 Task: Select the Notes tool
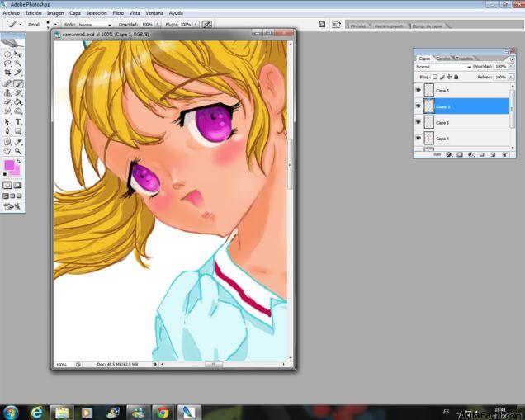[7, 142]
